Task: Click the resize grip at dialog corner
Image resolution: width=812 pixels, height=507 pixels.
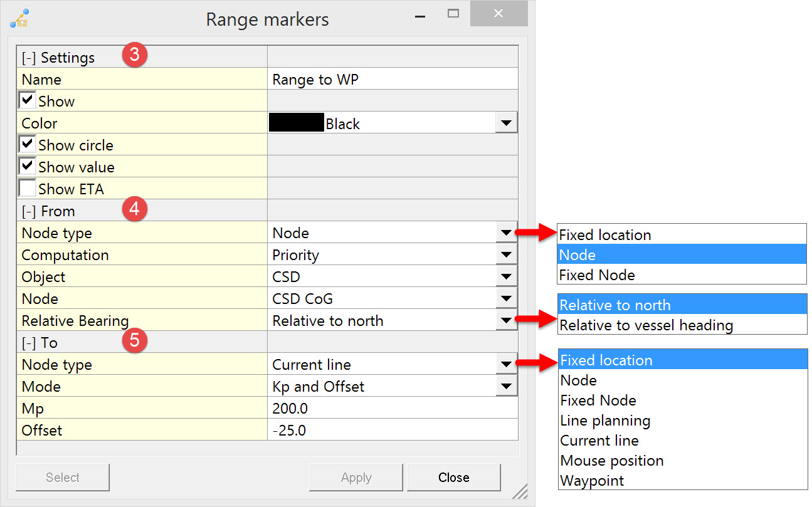Action: 519,491
